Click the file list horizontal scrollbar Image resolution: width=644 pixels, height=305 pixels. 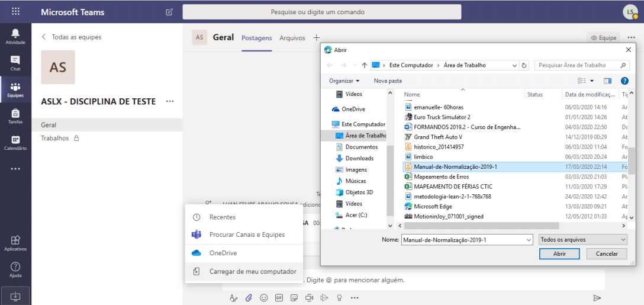point(481,226)
